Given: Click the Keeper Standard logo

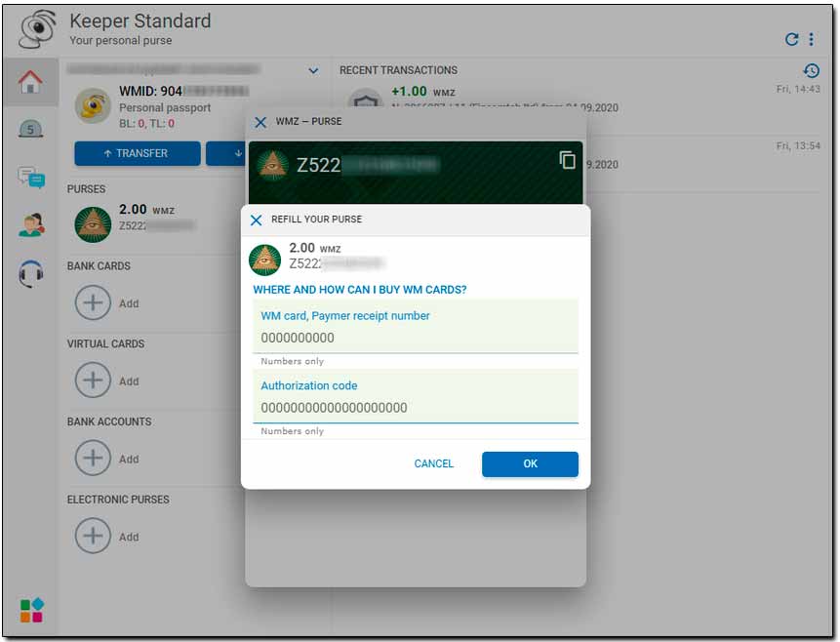Looking at the screenshot, I should (x=37, y=29).
